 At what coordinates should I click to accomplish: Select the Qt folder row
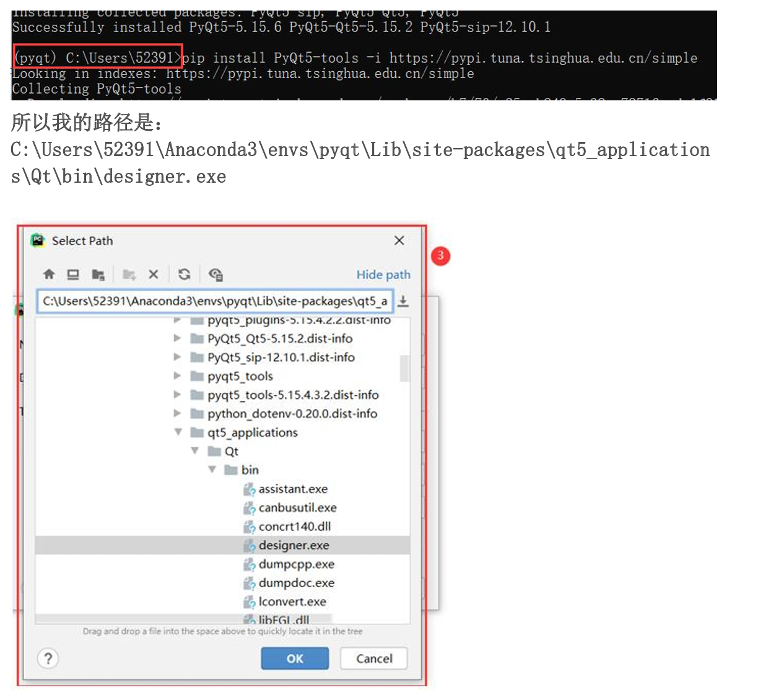click(x=222, y=451)
